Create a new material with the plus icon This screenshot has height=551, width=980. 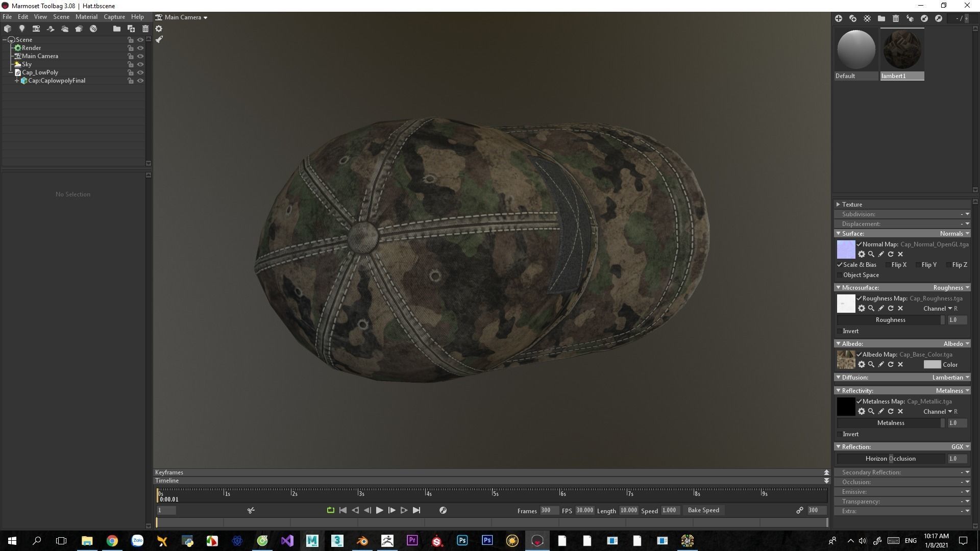[839, 18]
